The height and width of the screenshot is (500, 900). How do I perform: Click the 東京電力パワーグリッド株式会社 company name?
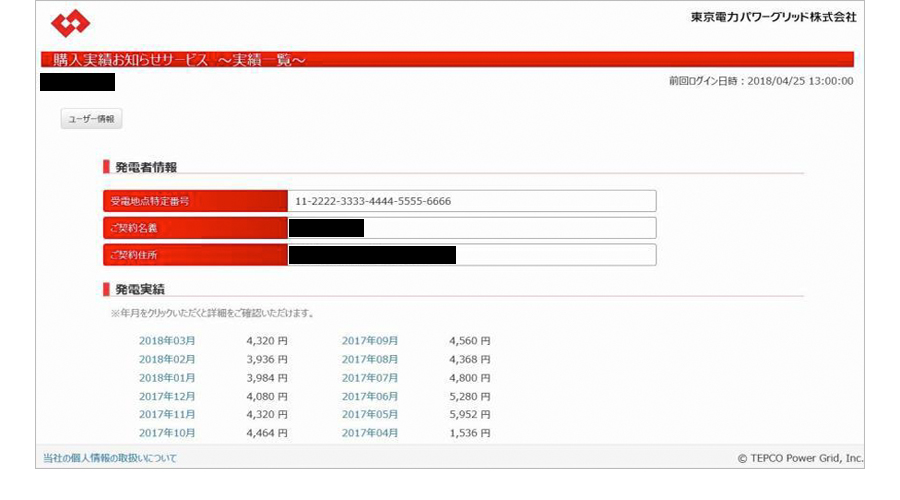pos(773,17)
